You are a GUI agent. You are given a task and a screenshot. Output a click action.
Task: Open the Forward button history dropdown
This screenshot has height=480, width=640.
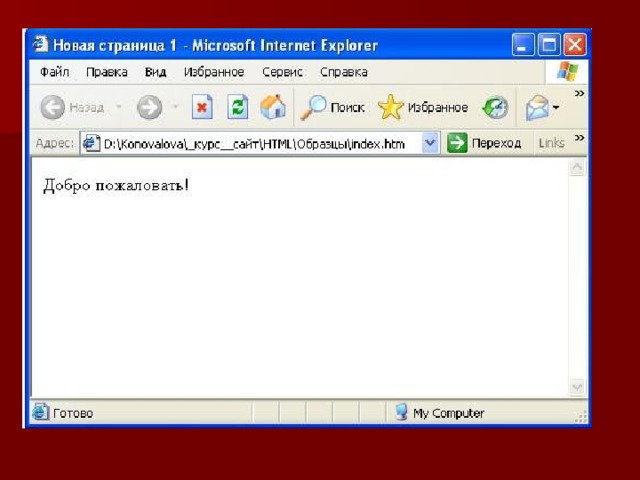point(176,107)
